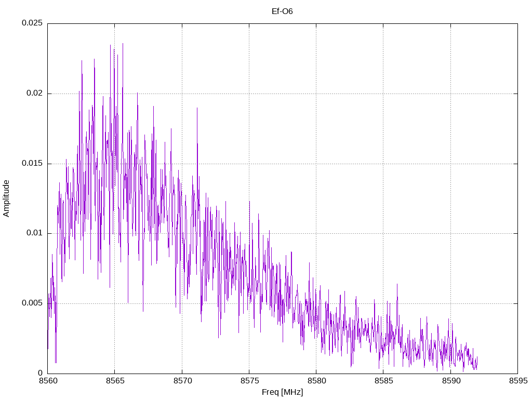Click the y-axis tick label 0.015
532x399 pixels.
pyautogui.click(x=32, y=163)
